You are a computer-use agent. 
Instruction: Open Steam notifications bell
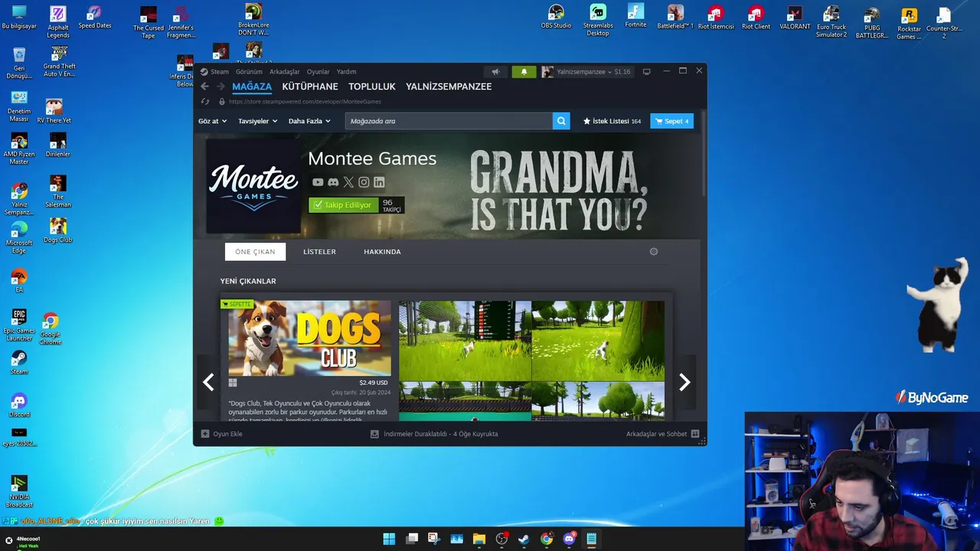pos(524,71)
